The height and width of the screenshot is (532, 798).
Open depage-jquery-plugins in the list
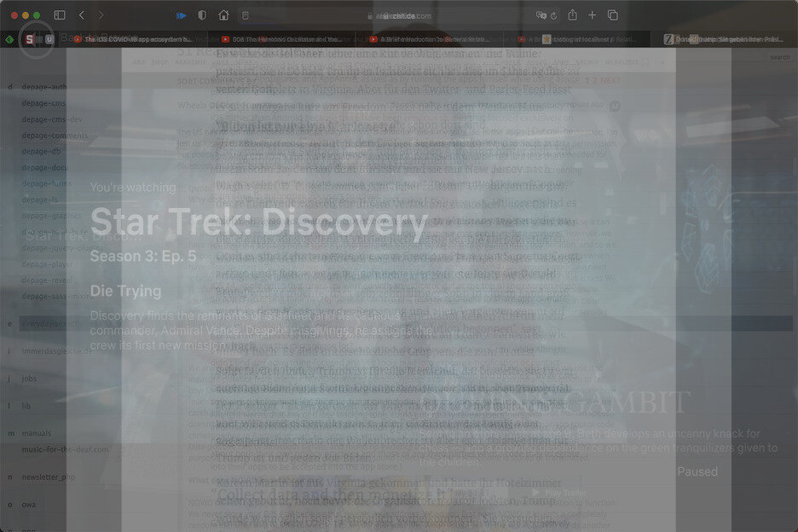[62, 248]
